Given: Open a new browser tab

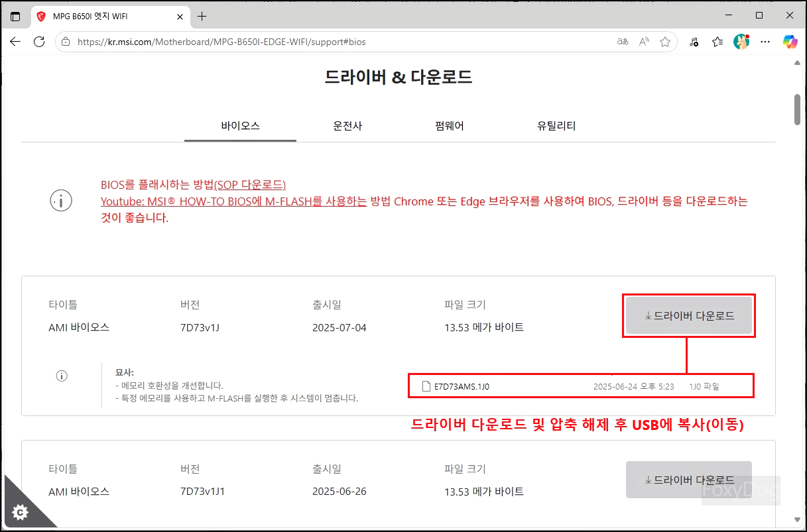Looking at the screenshot, I should (x=202, y=16).
